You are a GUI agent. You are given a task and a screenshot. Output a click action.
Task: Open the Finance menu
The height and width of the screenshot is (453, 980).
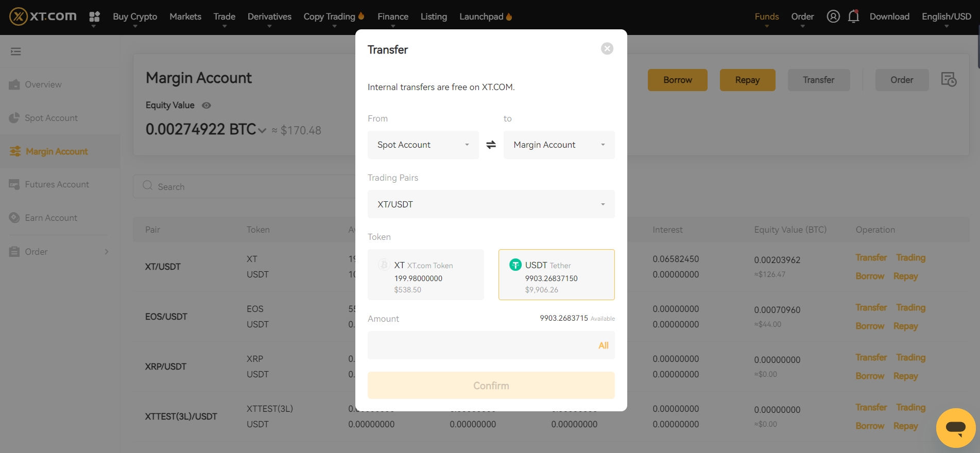tap(393, 16)
